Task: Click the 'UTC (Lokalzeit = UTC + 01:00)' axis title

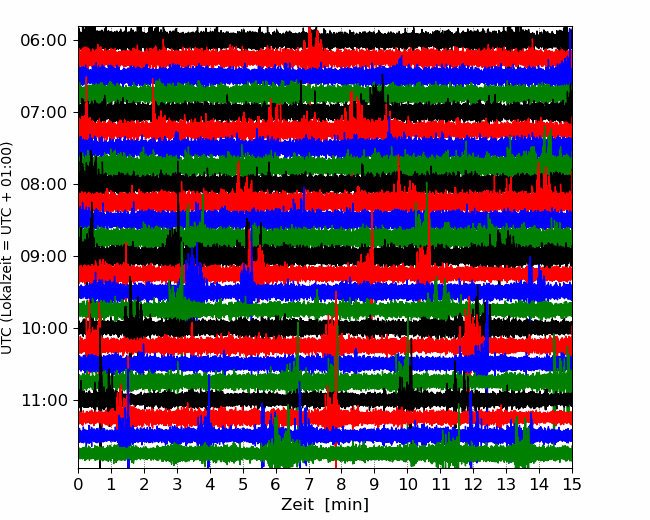Action: pos(7,248)
